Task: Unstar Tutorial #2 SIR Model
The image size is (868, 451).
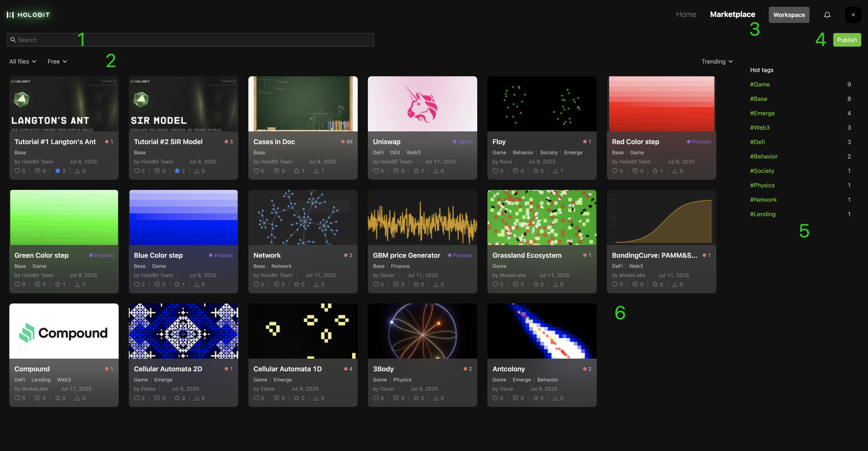Action: [x=177, y=171]
